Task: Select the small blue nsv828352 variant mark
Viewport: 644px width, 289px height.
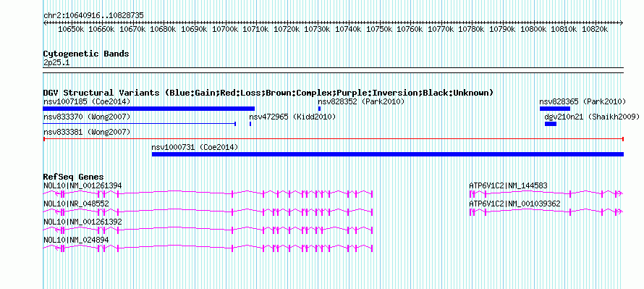Action: pos(319,109)
